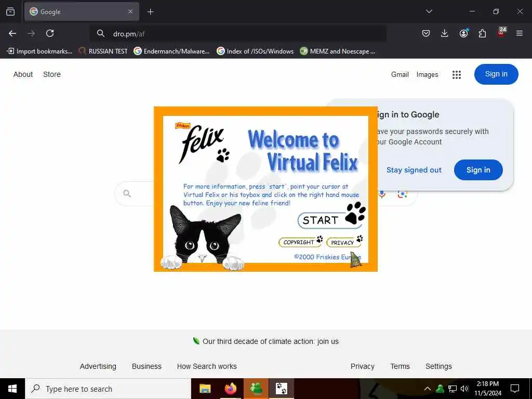Open a new tab with the plus icon
The width and height of the screenshot is (532, 399).
[x=150, y=12]
